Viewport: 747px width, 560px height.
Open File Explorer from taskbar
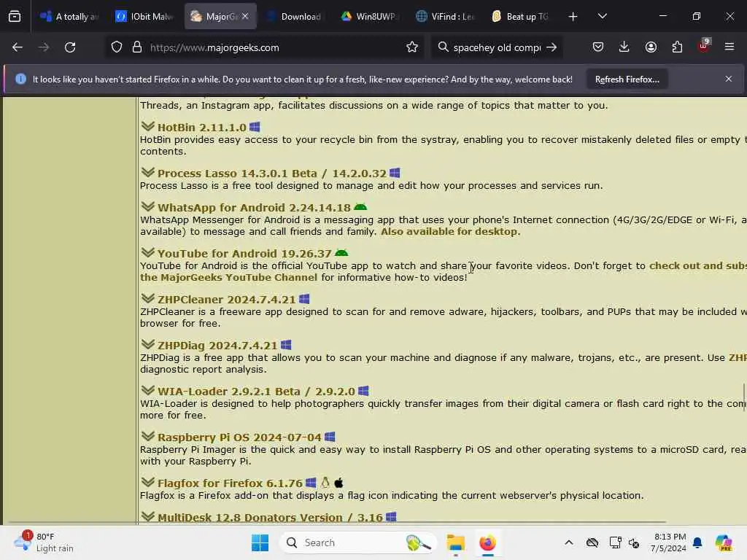tap(455, 542)
